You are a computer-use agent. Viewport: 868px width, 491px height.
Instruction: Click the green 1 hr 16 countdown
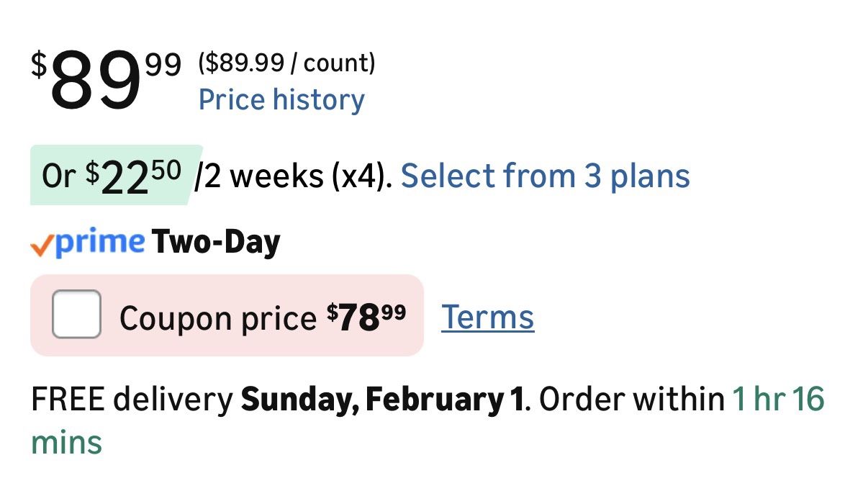[x=778, y=400]
